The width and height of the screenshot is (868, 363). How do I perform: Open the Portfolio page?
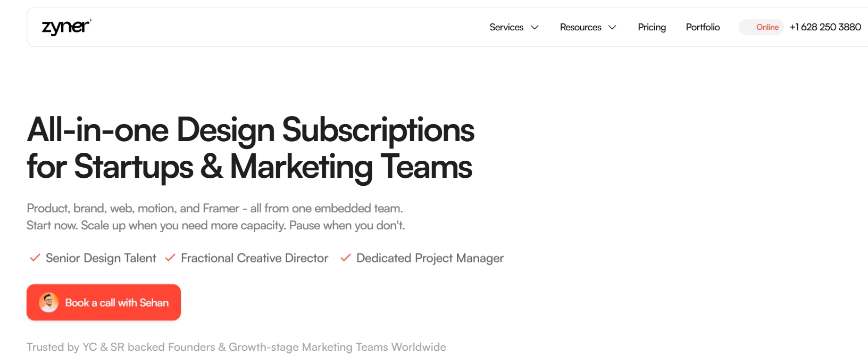coord(703,27)
